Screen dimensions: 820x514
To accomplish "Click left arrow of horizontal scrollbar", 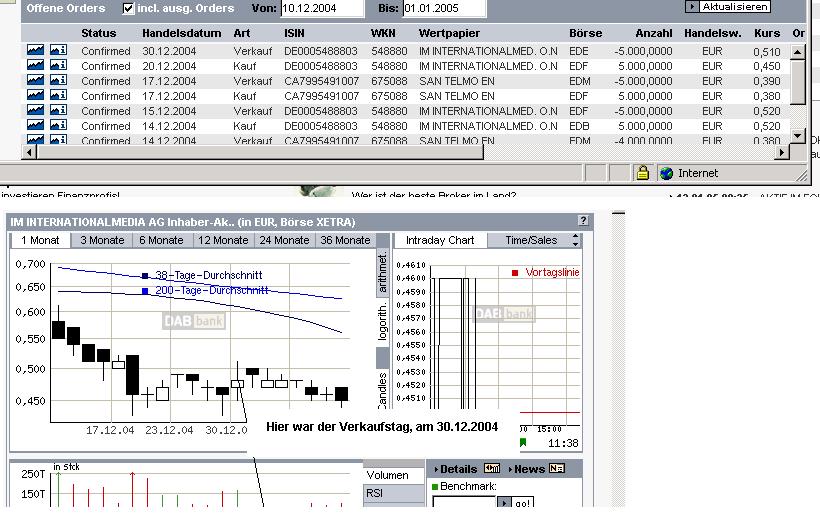I will (29, 152).
